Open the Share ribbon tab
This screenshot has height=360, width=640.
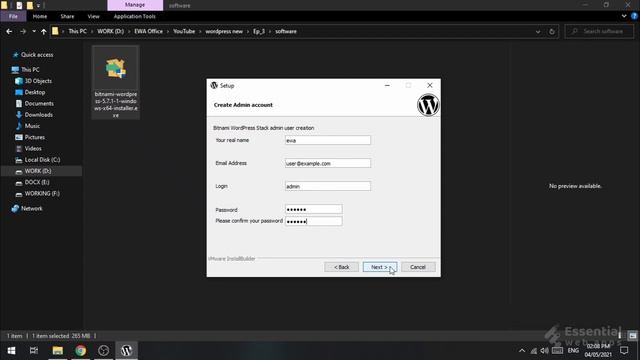pos(67,16)
